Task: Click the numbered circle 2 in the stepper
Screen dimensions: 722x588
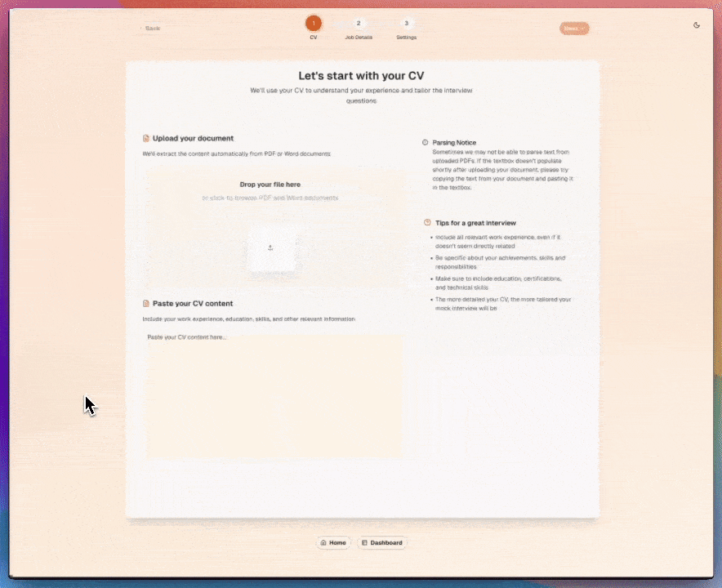Action: pyautogui.click(x=359, y=24)
